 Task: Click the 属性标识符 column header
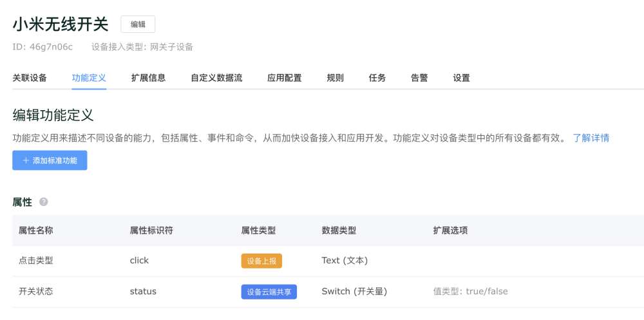[151, 231]
